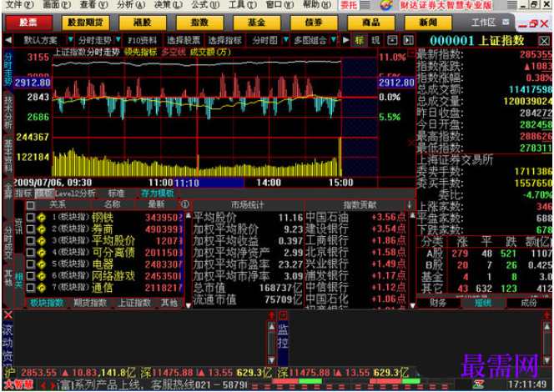Click the skip-to-end icon in chart toolbar

408,40
